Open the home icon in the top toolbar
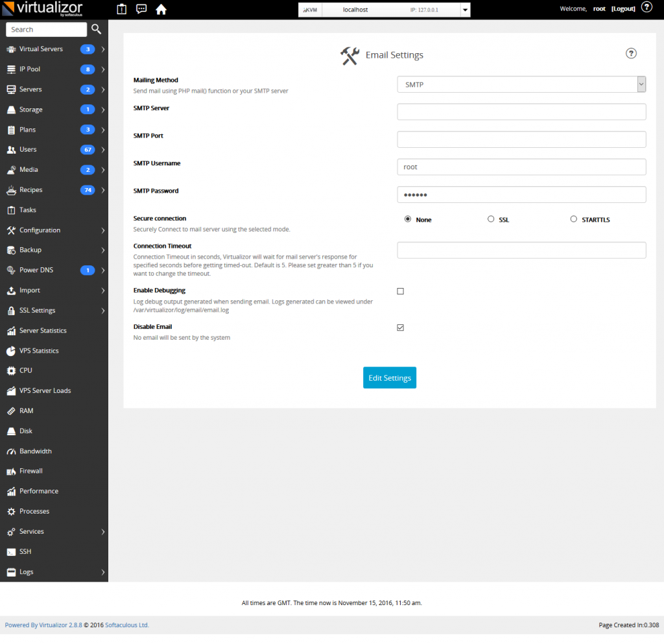 [x=161, y=9]
